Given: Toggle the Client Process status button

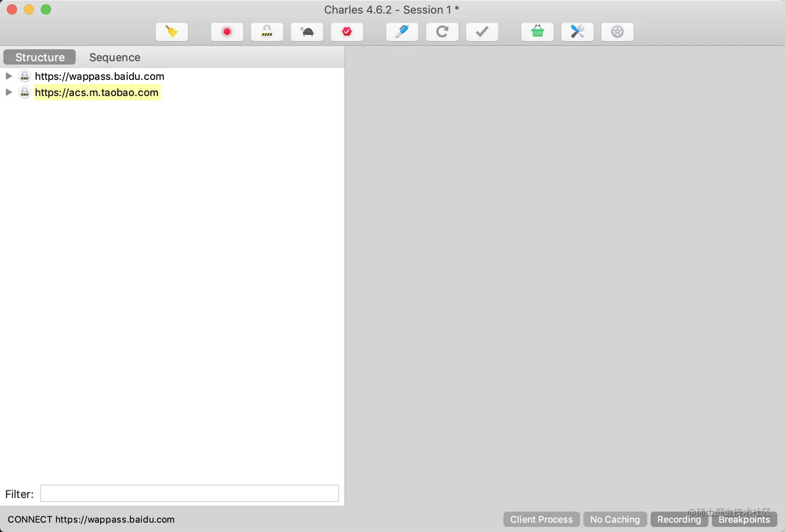Looking at the screenshot, I should 542,520.
